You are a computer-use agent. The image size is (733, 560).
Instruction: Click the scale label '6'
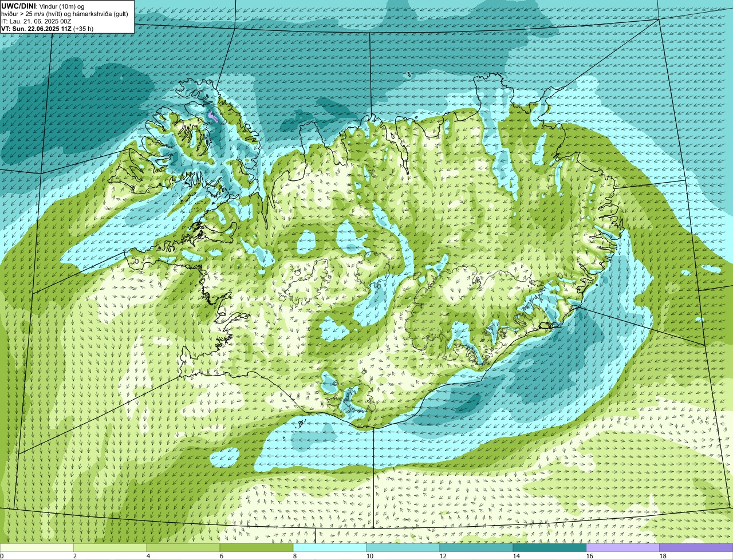tap(222, 556)
